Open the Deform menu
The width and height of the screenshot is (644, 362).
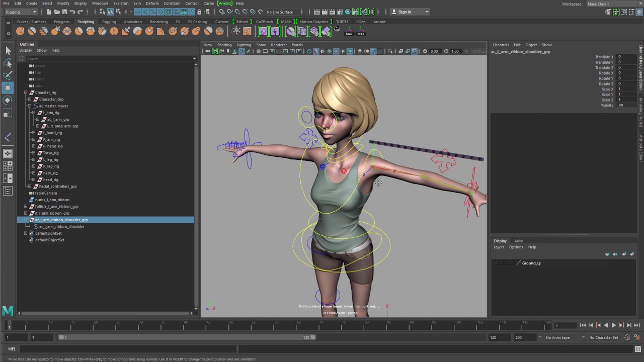coord(152,4)
